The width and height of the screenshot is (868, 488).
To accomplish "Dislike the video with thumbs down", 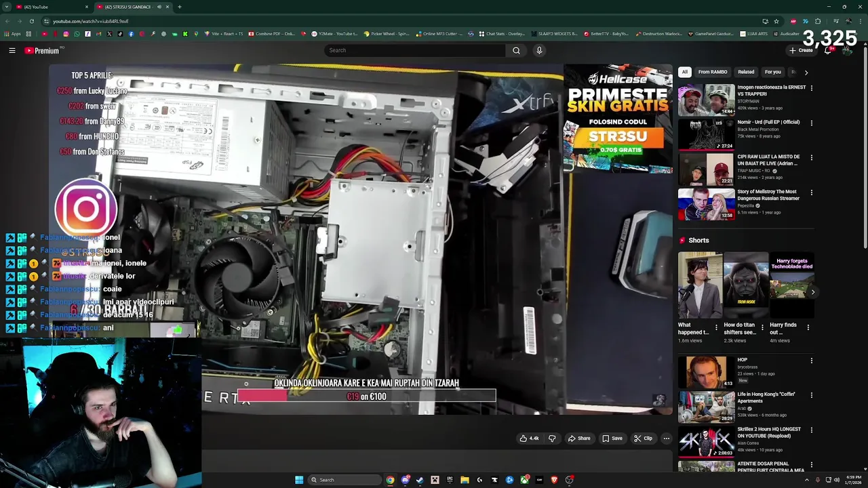I will [552, 439].
